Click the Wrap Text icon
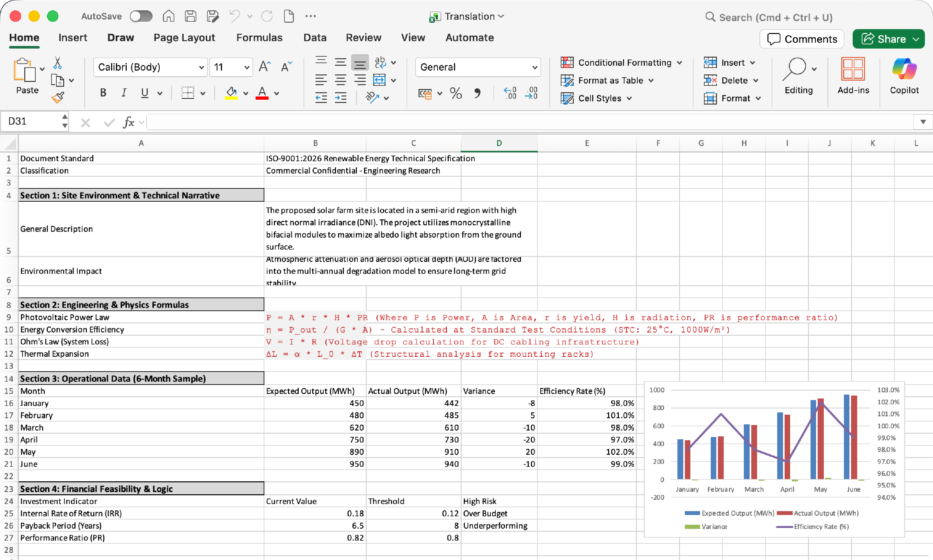 (x=380, y=62)
